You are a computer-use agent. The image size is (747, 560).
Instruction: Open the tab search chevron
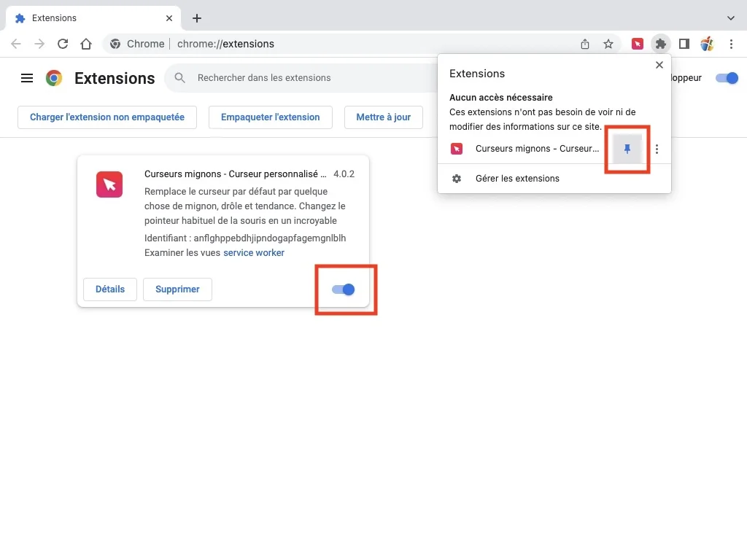730,17
